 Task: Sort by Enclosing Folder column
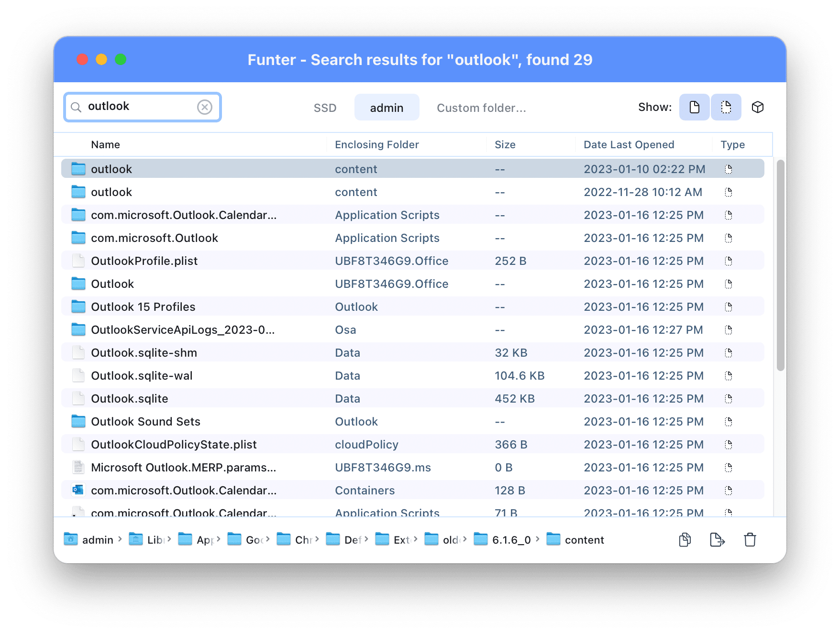pyautogui.click(x=377, y=145)
